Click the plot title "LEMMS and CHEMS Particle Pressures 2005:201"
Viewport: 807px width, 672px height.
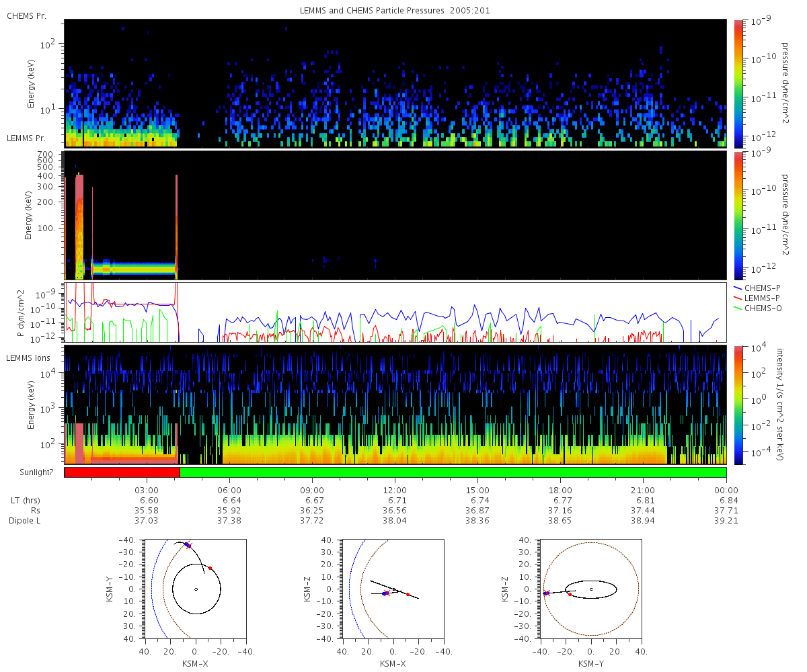tap(395, 11)
